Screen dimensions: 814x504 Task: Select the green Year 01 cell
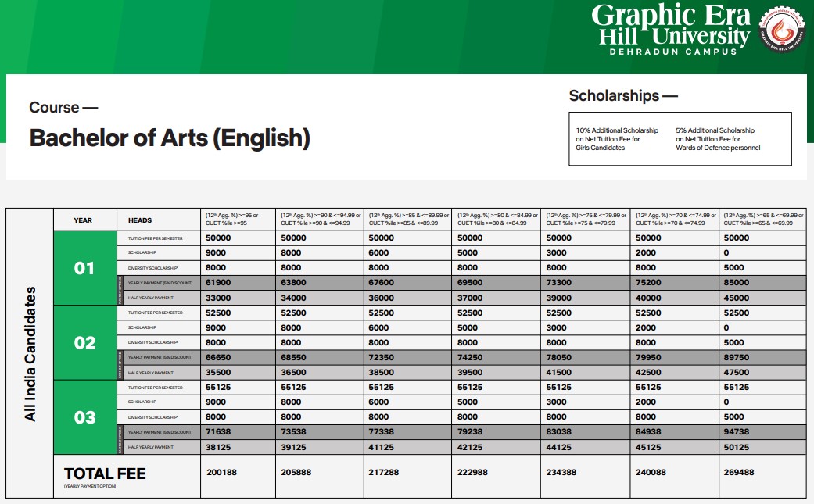(x=84, y=268)
